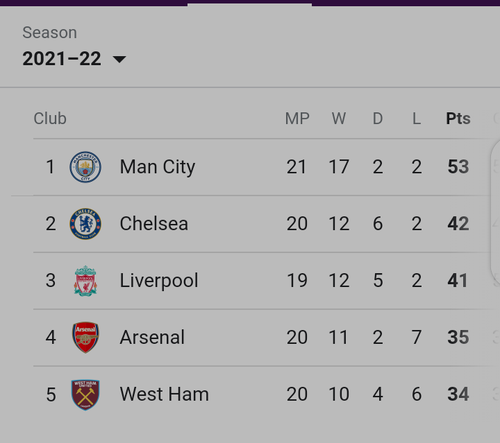Click the D column header
Image resolution: width=500 pixels, height=443 pixels.
[x=378, y=118]
